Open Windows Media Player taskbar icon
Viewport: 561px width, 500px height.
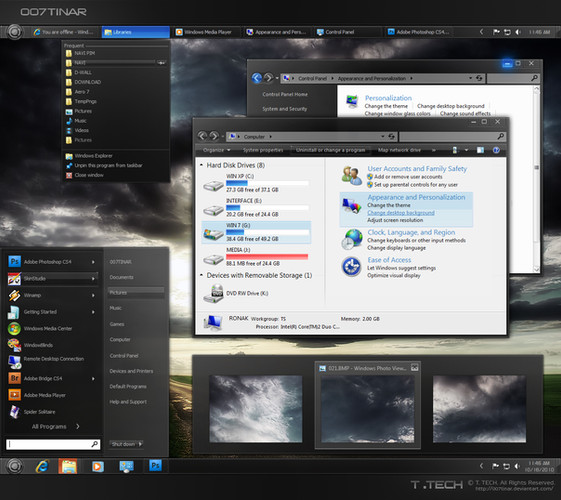(x=98, y=466)
